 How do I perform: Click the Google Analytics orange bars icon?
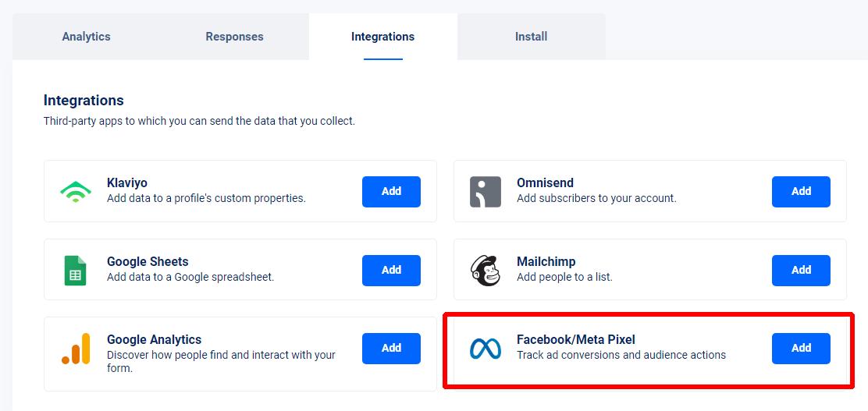(x=76, y=349)
